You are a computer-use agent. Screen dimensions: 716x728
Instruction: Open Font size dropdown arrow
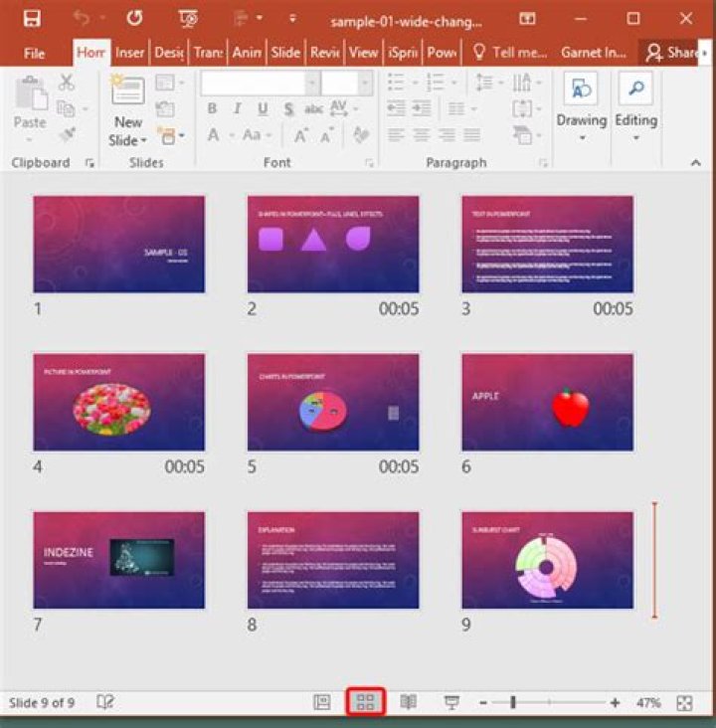(x=365, y=84)
